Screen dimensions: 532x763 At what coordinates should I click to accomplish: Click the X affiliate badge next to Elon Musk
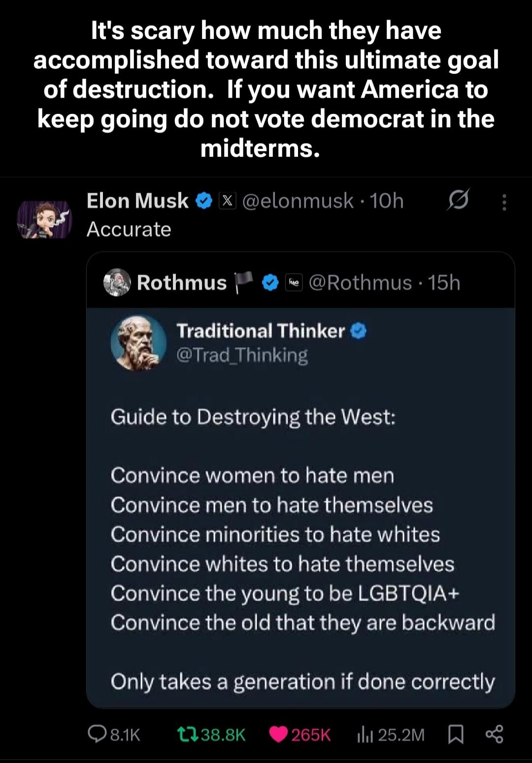227,201
